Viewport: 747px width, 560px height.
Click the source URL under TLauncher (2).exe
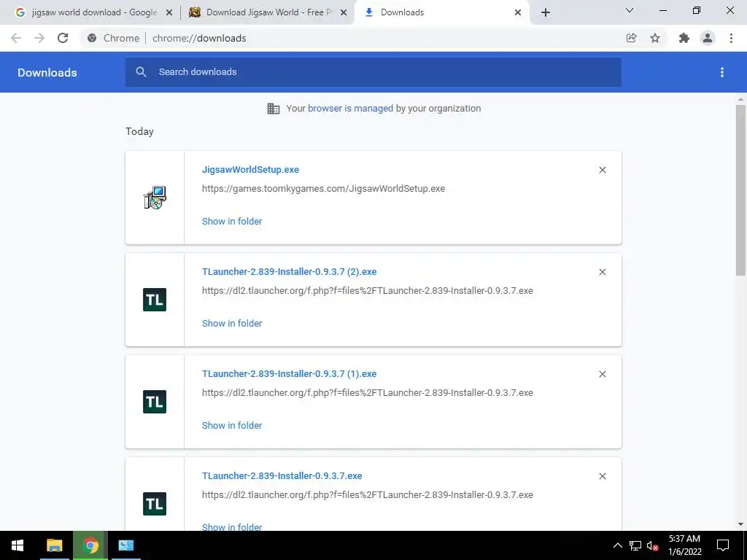tap(368, 290)
